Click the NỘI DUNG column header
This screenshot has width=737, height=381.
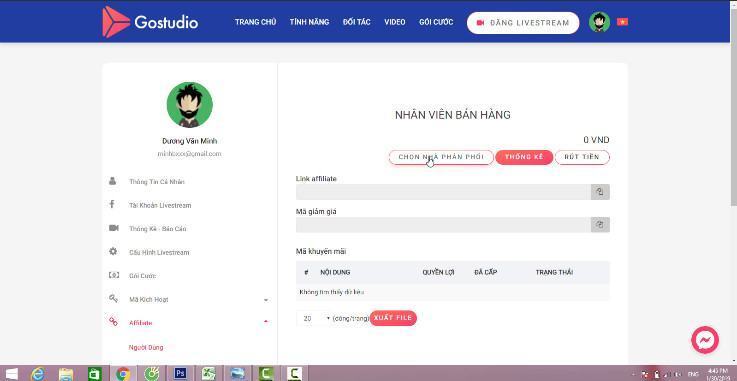point(335,272)
